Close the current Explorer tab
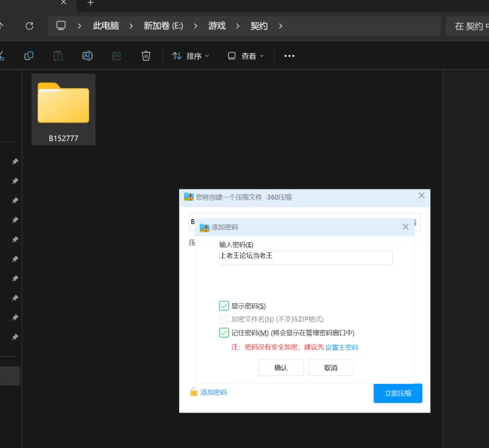 64,2
